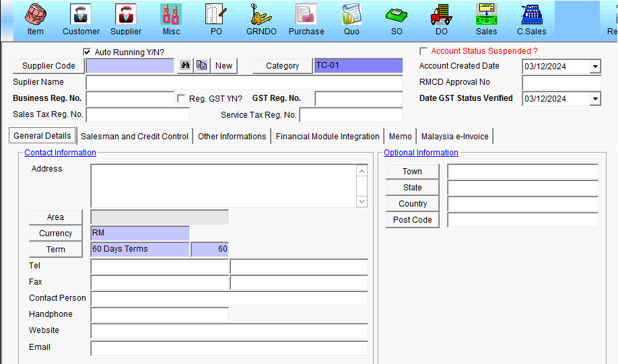Switch to Salesman and Credit Control tab

pyautogui.click(x=135, y=136)
